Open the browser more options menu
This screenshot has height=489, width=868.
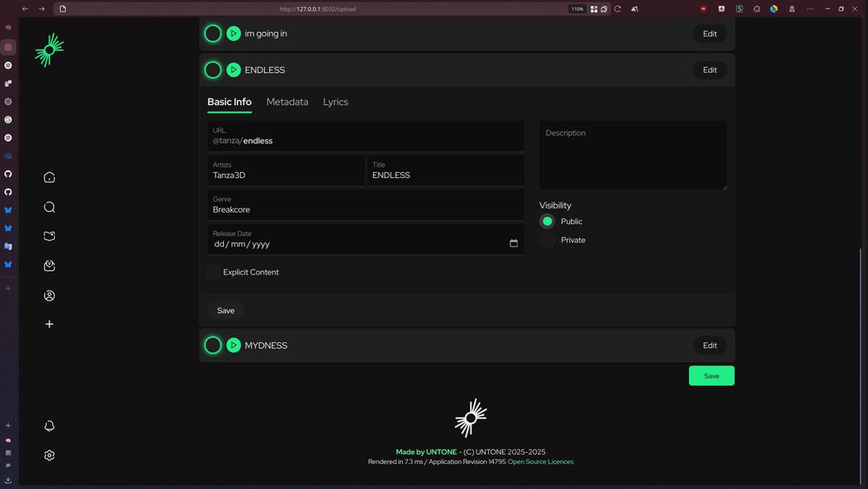(810, 9)
